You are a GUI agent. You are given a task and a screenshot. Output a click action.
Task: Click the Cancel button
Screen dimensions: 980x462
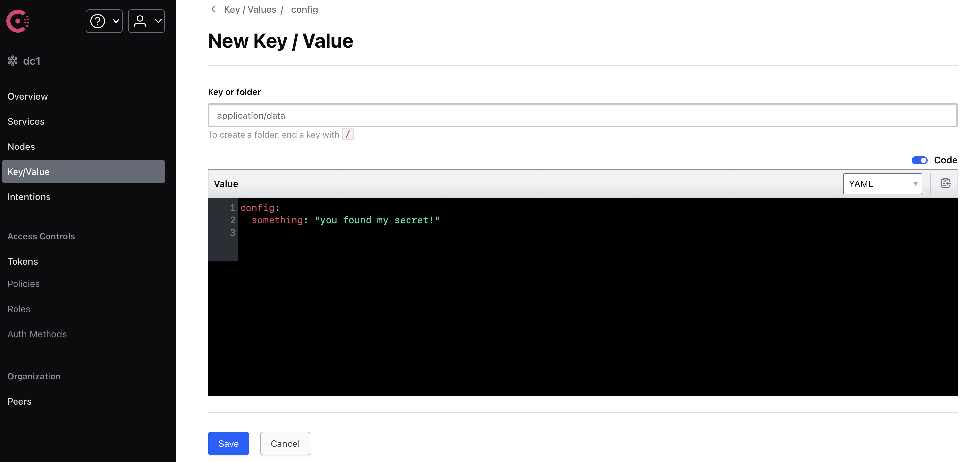pos(285,443)
